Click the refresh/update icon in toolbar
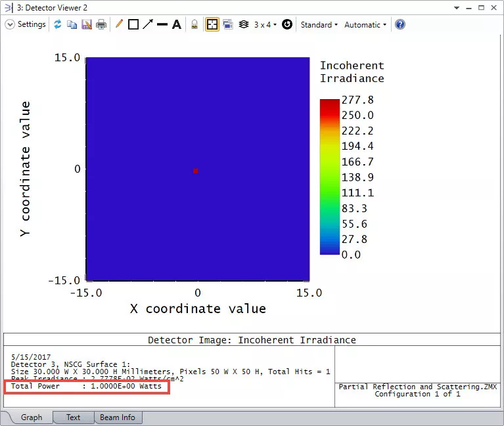504x426 pixels. 58,24
